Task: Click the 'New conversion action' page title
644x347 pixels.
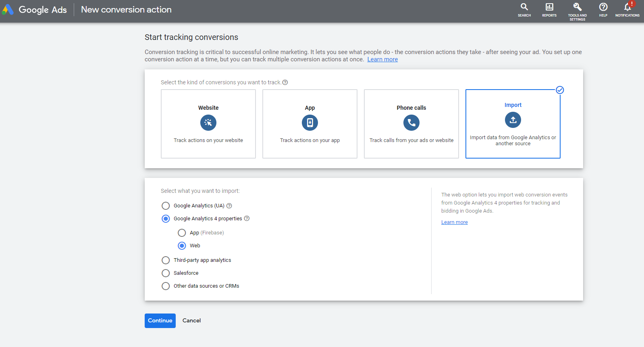Action: [126, 10]
